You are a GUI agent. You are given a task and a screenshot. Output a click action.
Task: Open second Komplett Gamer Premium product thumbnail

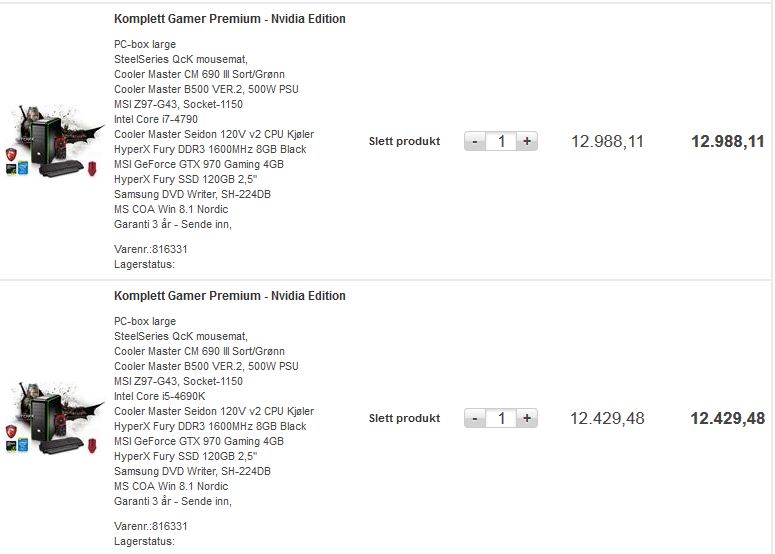53,418
